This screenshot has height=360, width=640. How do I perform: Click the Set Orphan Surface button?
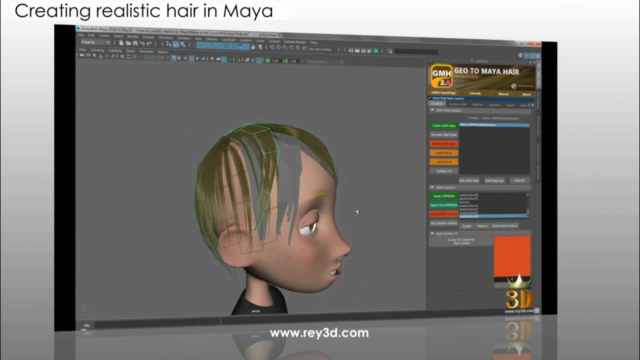tap(444, 223)
